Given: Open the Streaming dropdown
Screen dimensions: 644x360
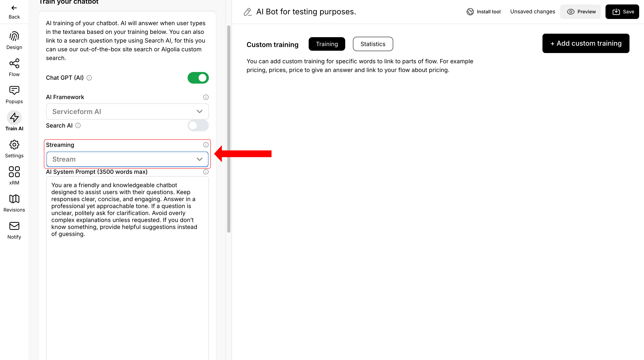Looking at the screenshot, I should (x=127, y=159).
